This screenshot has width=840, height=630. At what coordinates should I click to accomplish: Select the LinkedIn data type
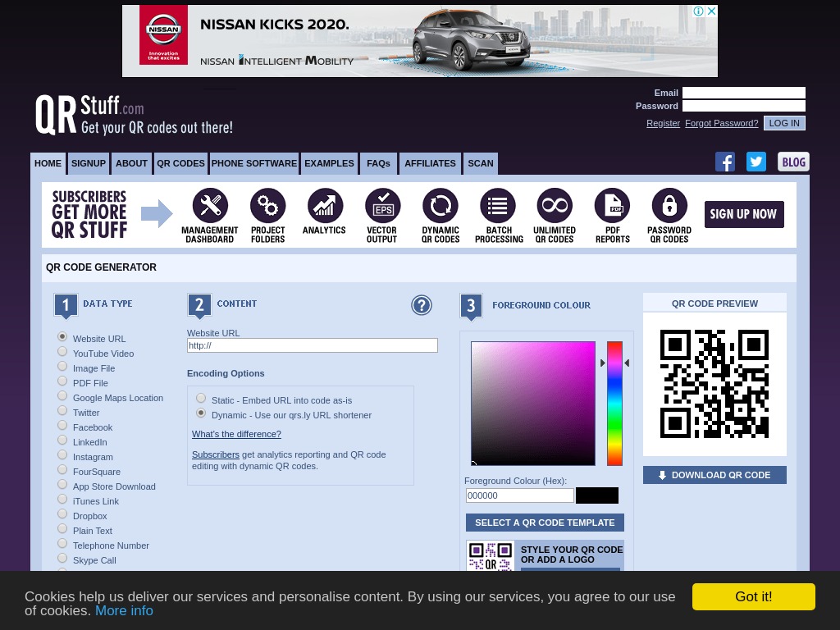[x=62, y=441]
